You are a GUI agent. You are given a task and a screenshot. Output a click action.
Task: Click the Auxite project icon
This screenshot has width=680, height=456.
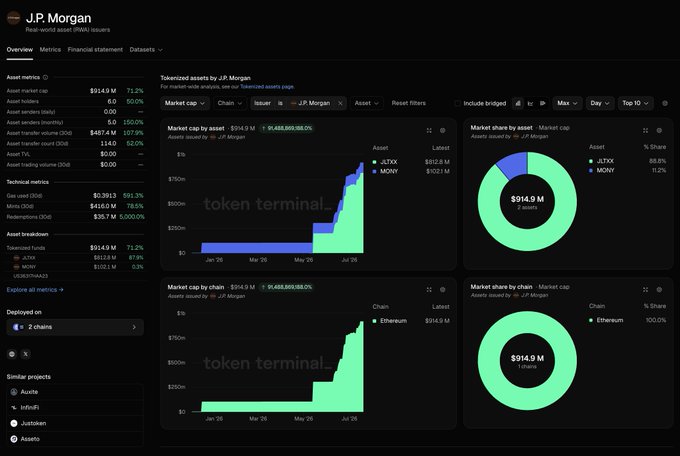pos(14,392)
